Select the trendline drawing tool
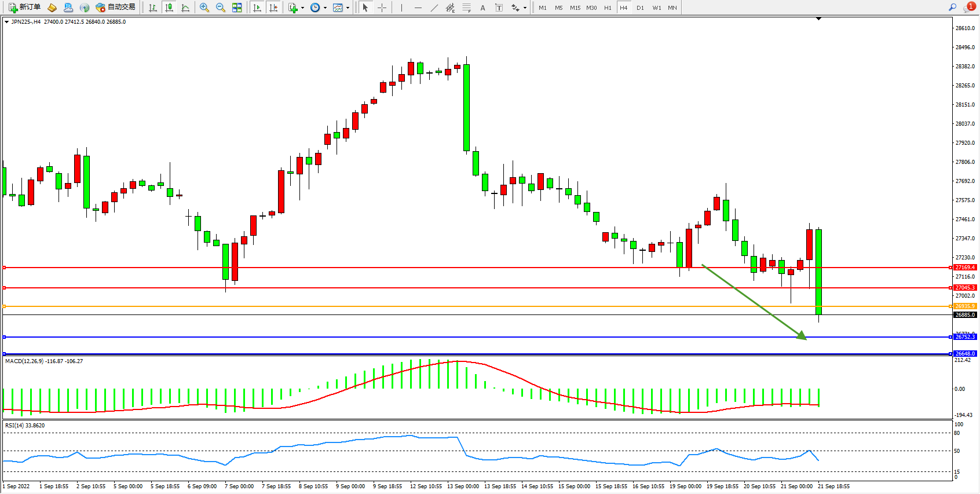Image resolution: width=980 pixels, height=494 pixels. click(434, 8)
